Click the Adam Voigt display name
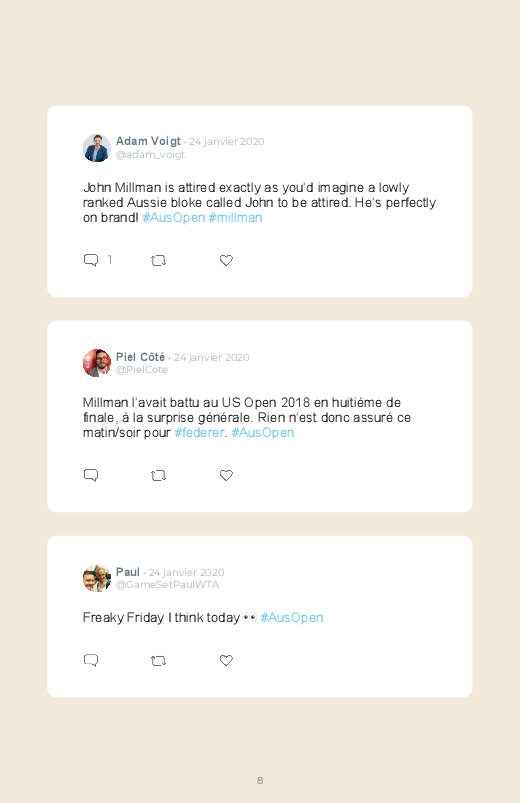 (x=148, y=141)
